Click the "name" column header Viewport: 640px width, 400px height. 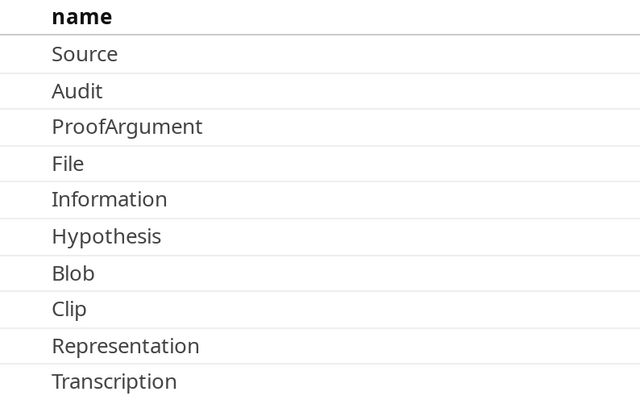(82, 17)
